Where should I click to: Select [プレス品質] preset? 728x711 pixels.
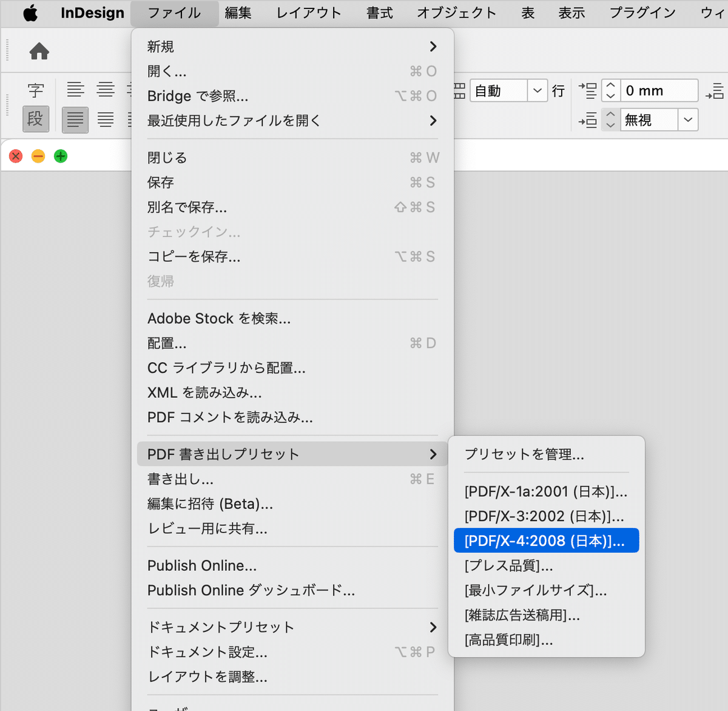tap(547, 565)
